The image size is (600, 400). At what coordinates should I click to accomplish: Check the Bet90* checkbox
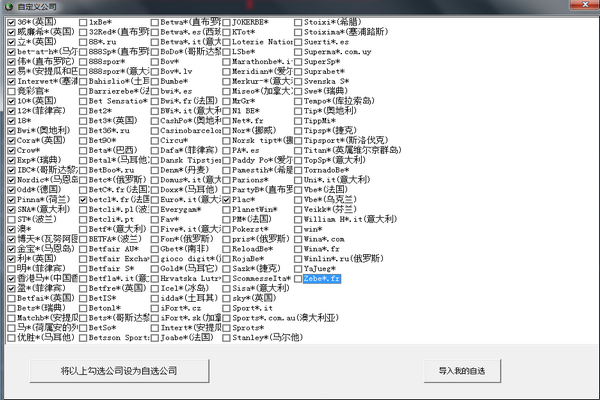point(83,141)
